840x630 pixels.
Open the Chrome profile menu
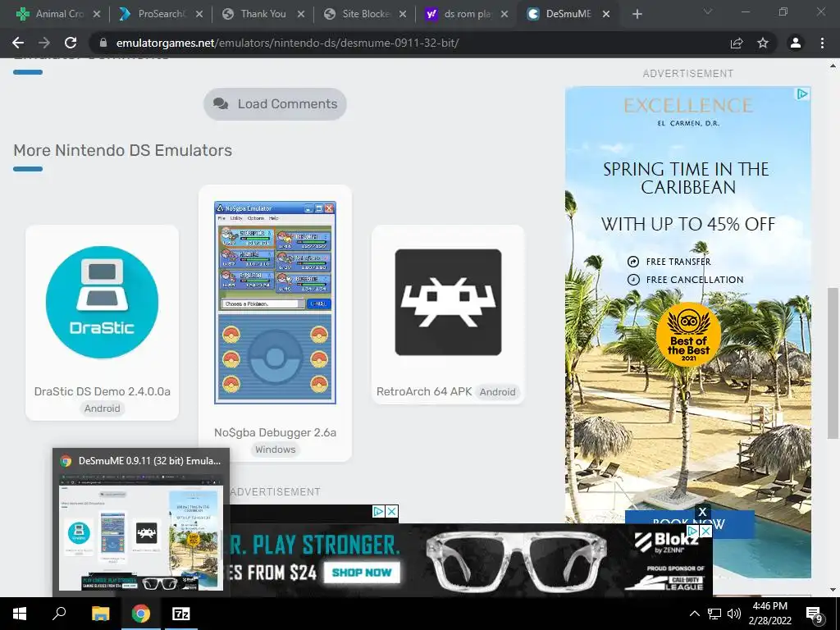[x=796, y=43]
